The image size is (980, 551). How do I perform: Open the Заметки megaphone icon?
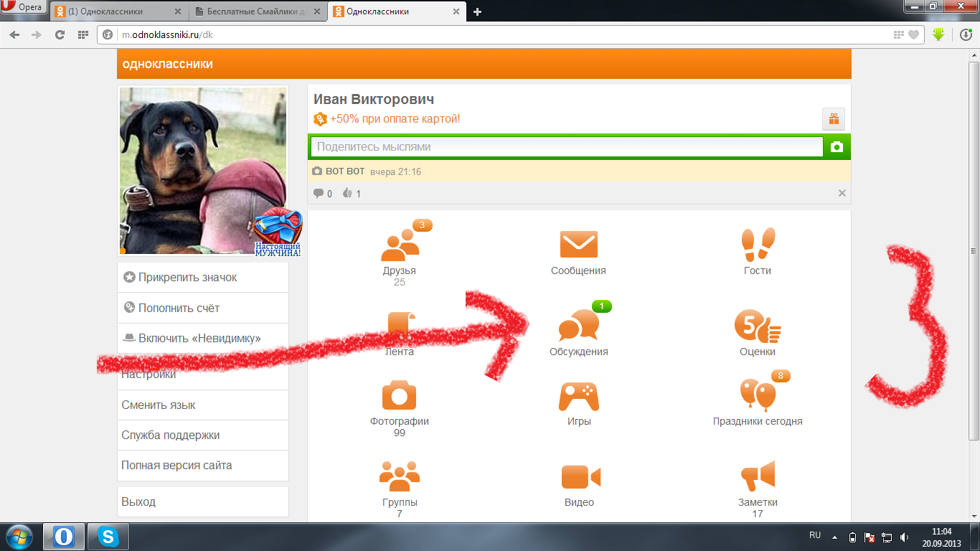(758, 476)
